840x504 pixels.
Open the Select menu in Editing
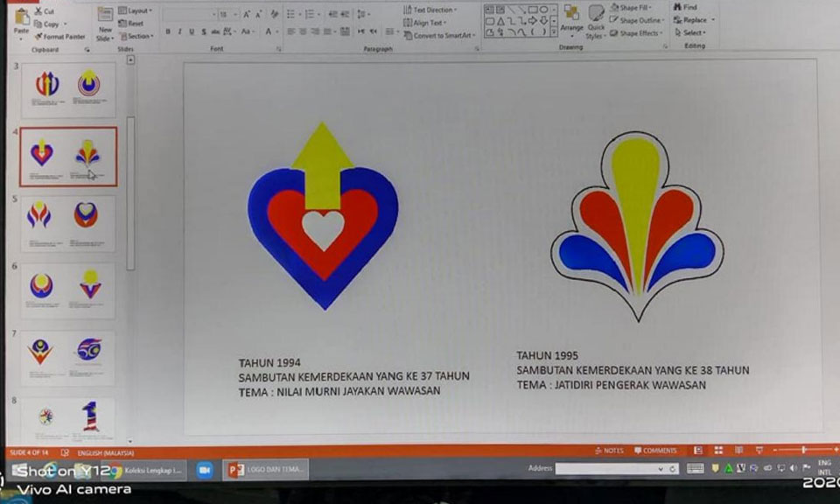(693, 32)
